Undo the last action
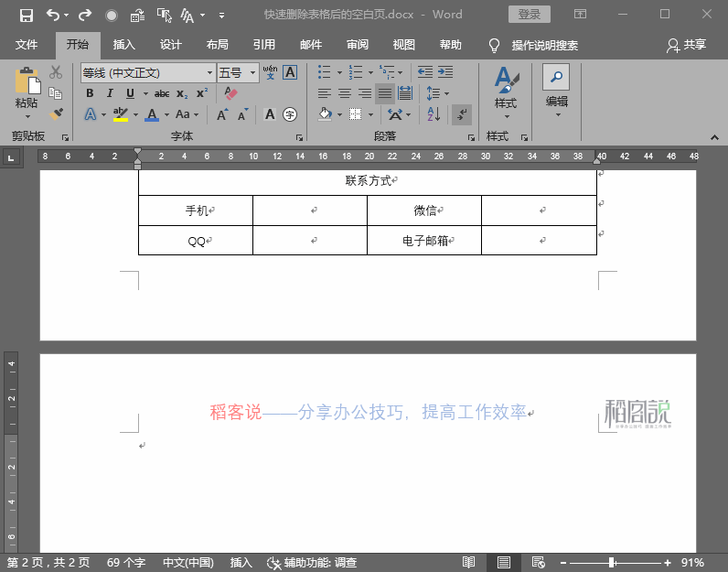 [53, 16]
